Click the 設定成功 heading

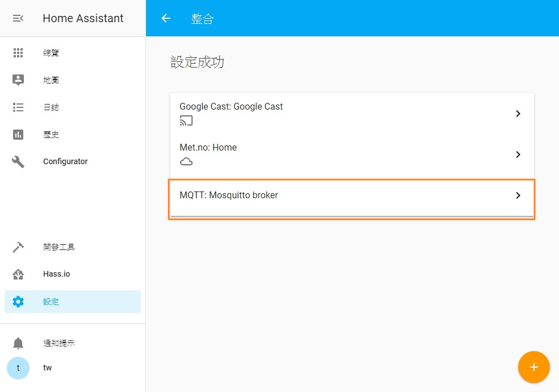(x=197, y=62)
